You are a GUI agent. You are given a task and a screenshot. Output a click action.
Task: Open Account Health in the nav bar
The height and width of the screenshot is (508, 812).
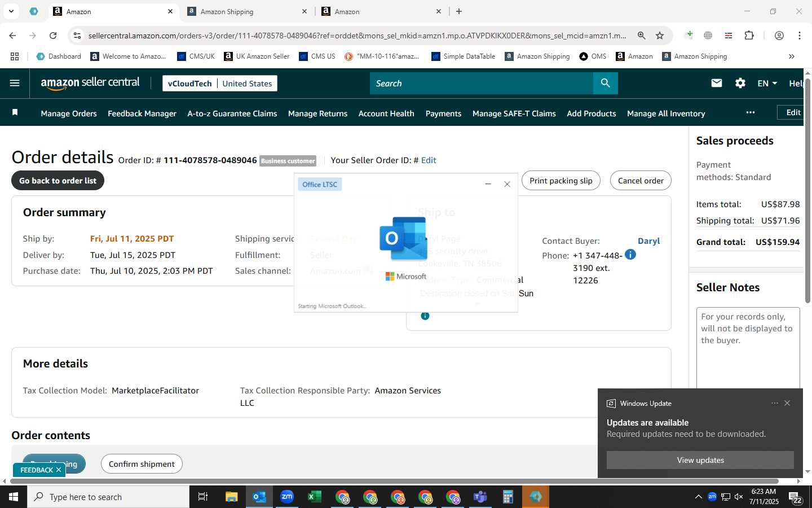386,113
